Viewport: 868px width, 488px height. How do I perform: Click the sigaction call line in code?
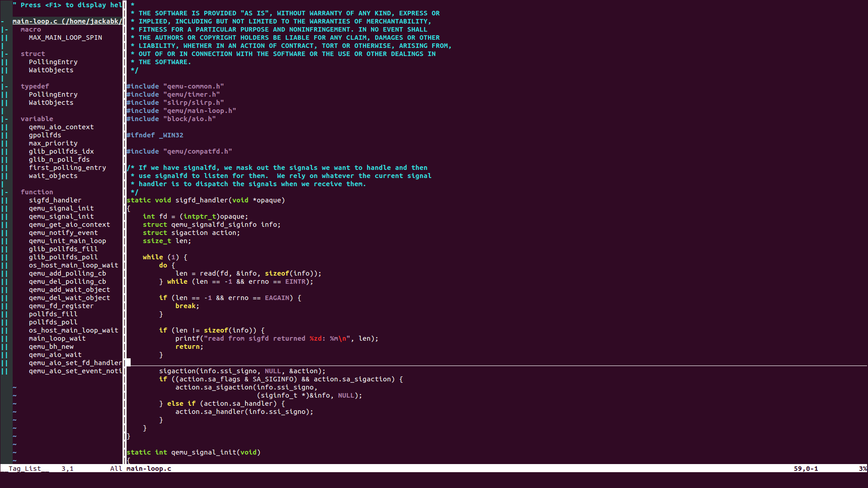242,371
